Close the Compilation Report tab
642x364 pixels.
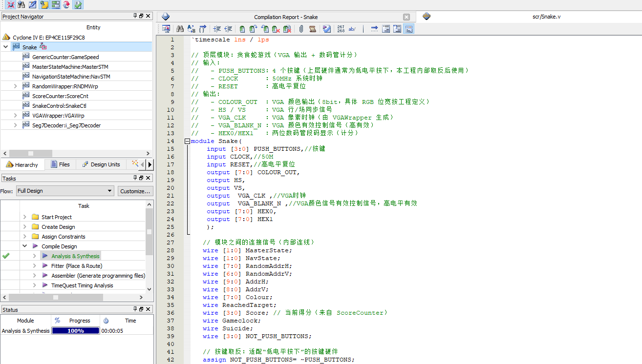pyautogui.click(x=407, y=17)
